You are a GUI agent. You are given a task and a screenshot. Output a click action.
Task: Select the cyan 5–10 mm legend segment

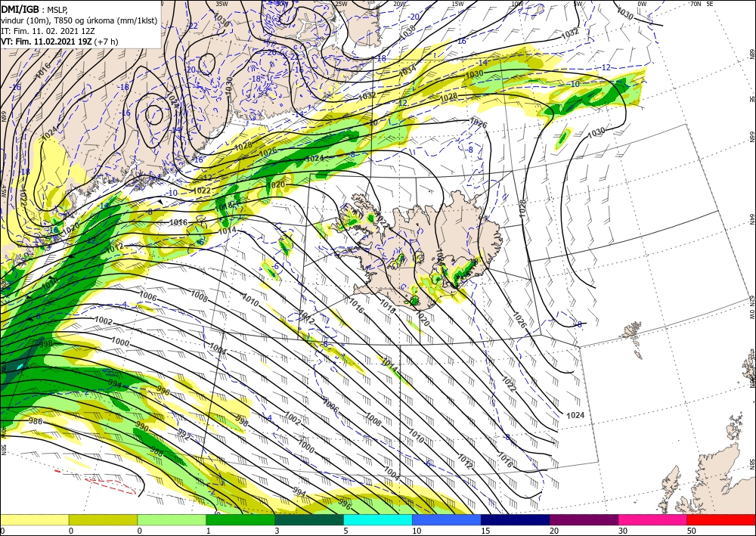click(x=378, y=519)
